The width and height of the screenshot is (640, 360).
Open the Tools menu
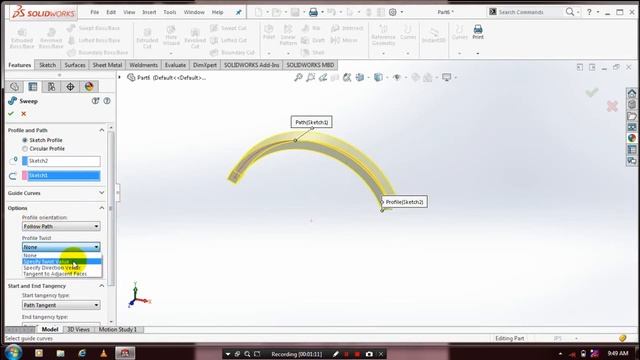[170, 12]
